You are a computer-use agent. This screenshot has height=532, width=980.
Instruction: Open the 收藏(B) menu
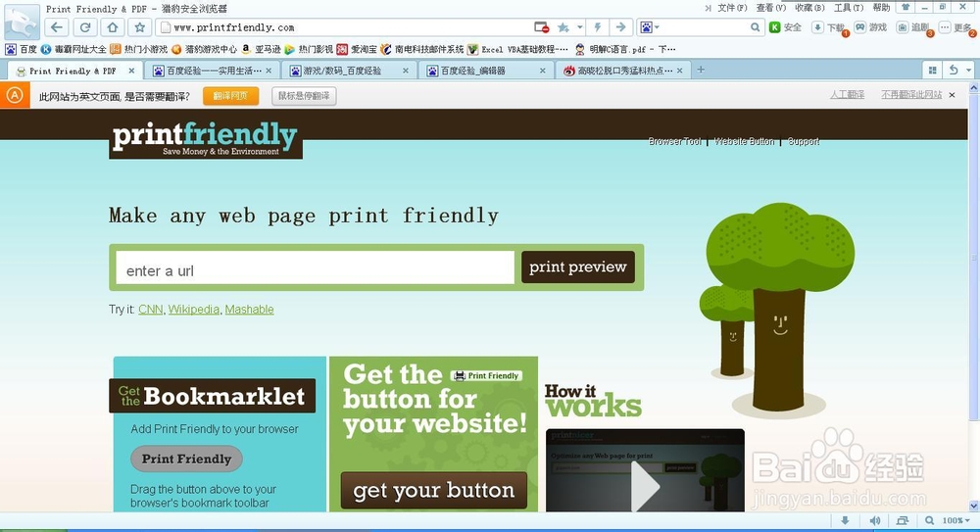pyautogui.click(x=809, y=8)
